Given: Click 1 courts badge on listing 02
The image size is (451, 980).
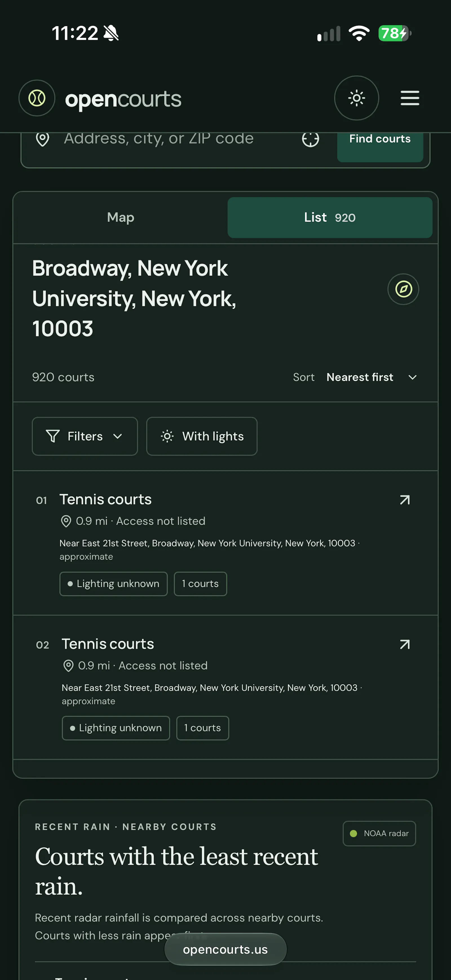Looking at the screenshot, I should (x=203, y=728).
